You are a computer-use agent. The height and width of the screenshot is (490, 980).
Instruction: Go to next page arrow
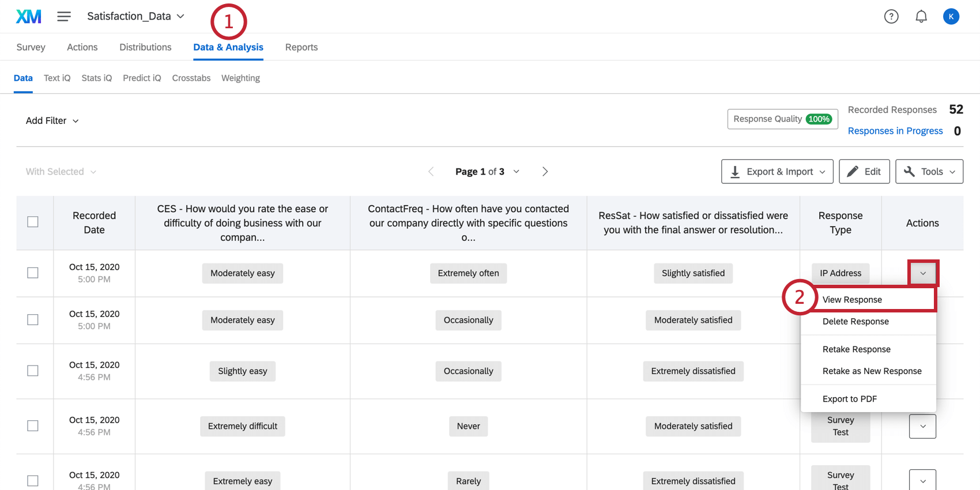click(x=545, y=172)
